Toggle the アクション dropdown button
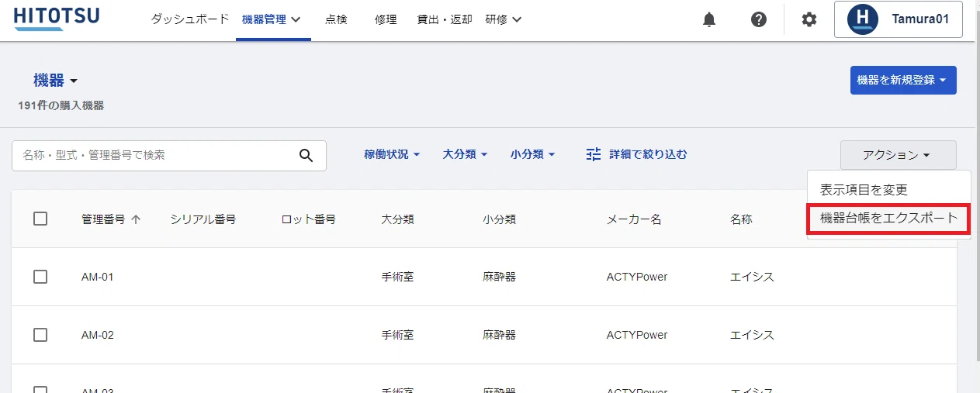This screenshot has width=980, height=393. coord(899,155)
